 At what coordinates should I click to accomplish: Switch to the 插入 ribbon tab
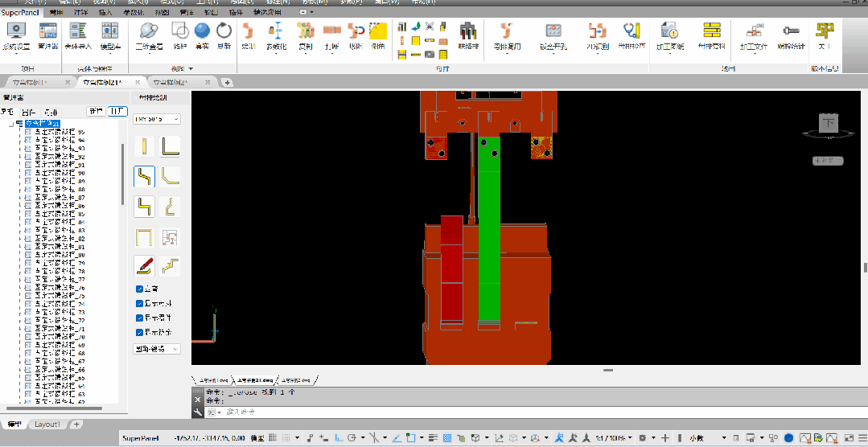[x=105, y=12]
